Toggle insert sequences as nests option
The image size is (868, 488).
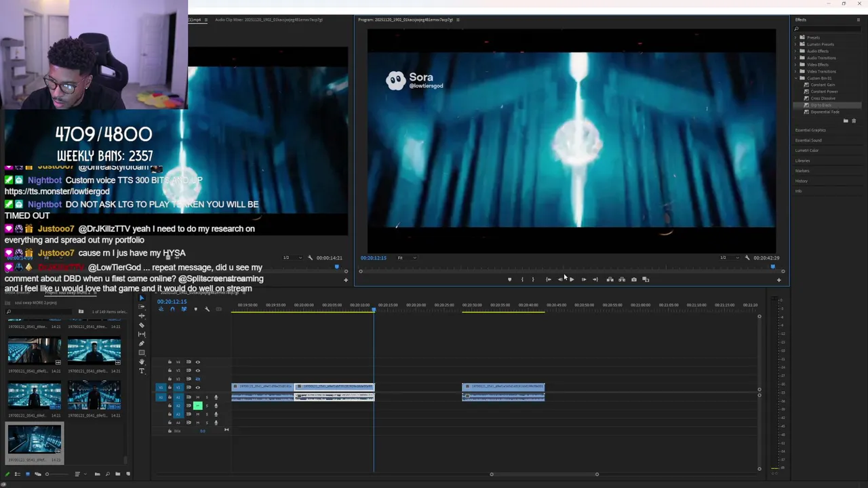[161, 309]
